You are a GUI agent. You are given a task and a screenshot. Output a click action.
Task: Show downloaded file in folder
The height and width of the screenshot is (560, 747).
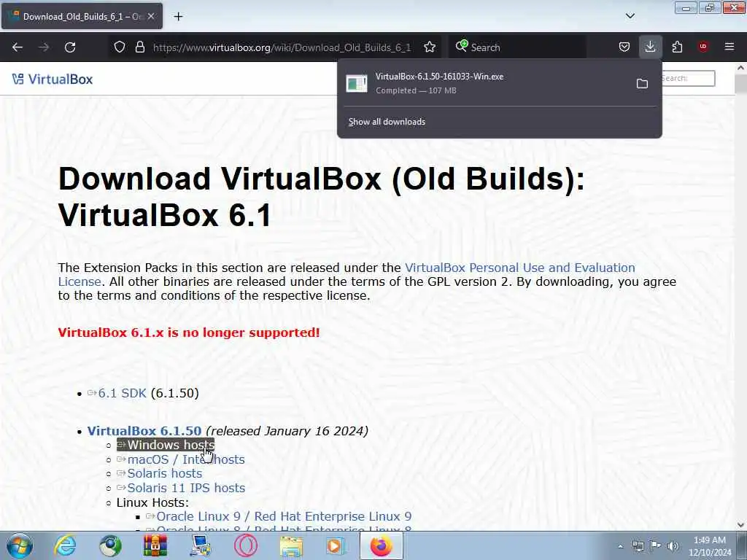click(x=642, y=84)
